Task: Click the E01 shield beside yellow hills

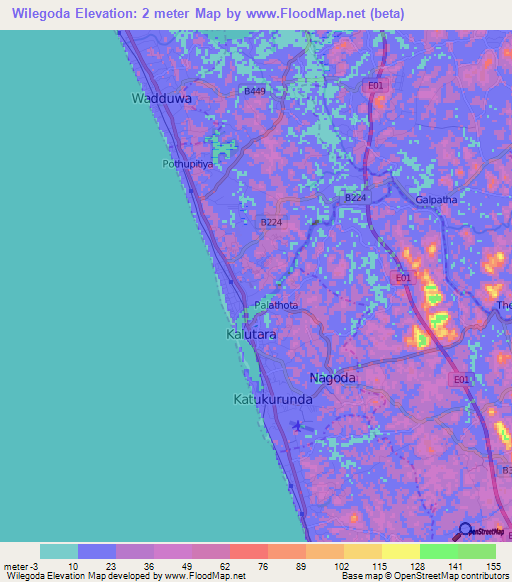Action: point(403,278)
